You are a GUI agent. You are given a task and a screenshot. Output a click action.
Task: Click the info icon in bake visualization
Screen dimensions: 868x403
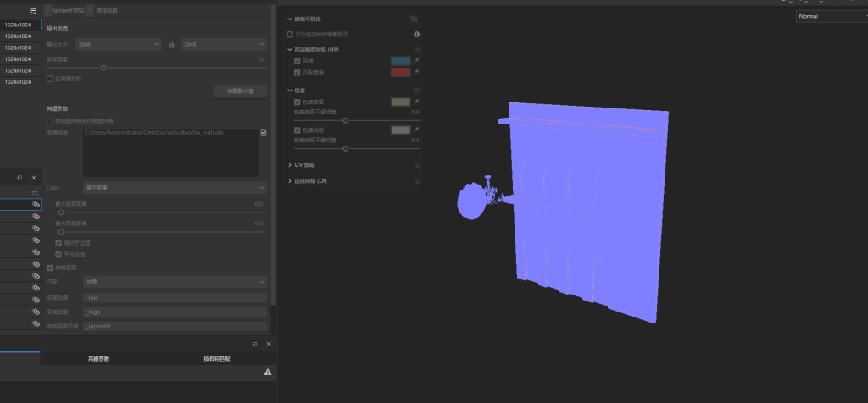click(417, 34)
